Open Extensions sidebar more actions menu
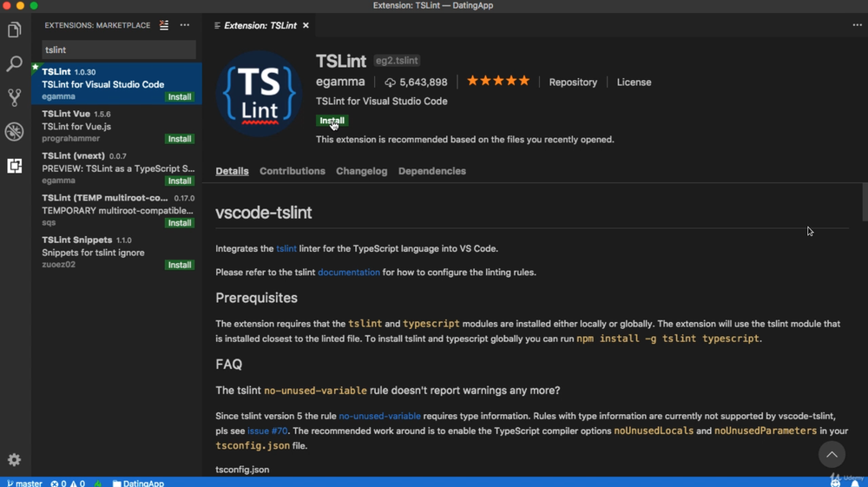Screen dimensions: 868x487 click(x=185, y=25)
